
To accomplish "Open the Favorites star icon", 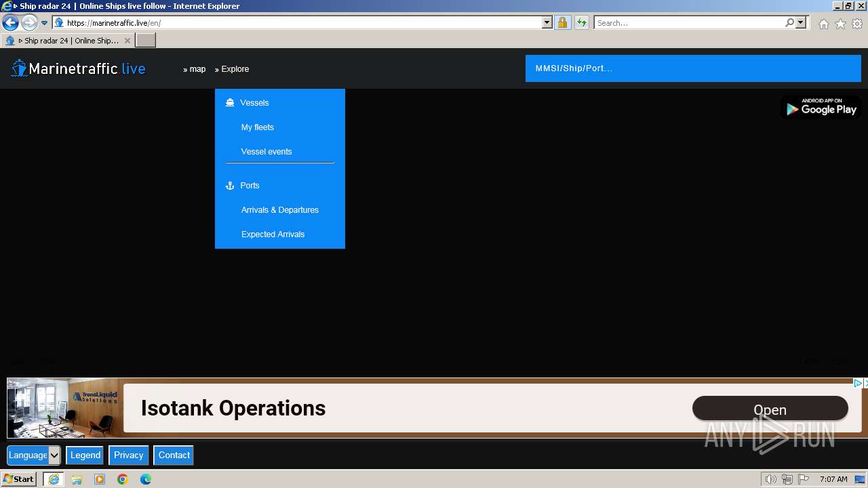I will [840, 24].
